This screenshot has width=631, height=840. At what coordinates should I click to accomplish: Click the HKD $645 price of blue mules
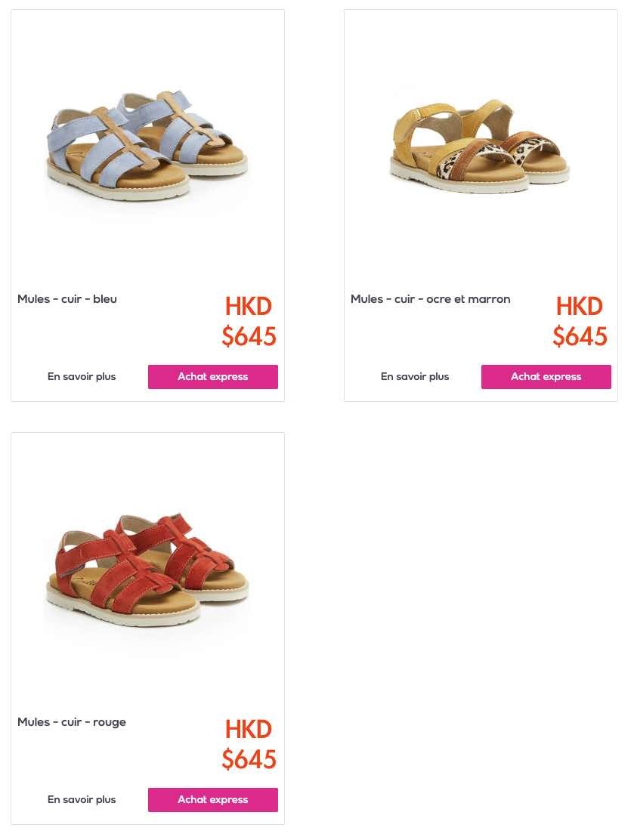tap(249, 322)
